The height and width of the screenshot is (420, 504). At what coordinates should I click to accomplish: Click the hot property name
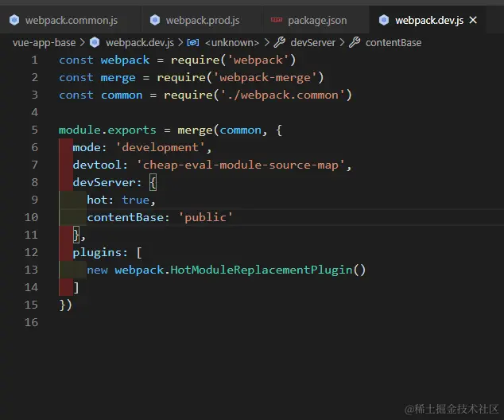tap(97, 200)
